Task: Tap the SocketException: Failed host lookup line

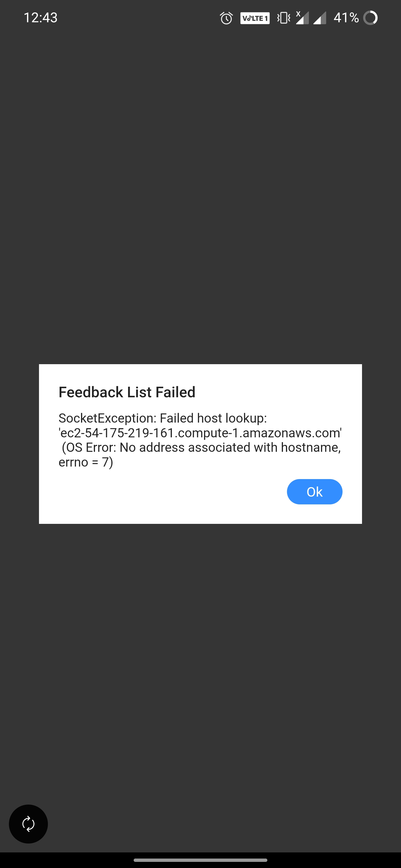Action: (163, 418)
